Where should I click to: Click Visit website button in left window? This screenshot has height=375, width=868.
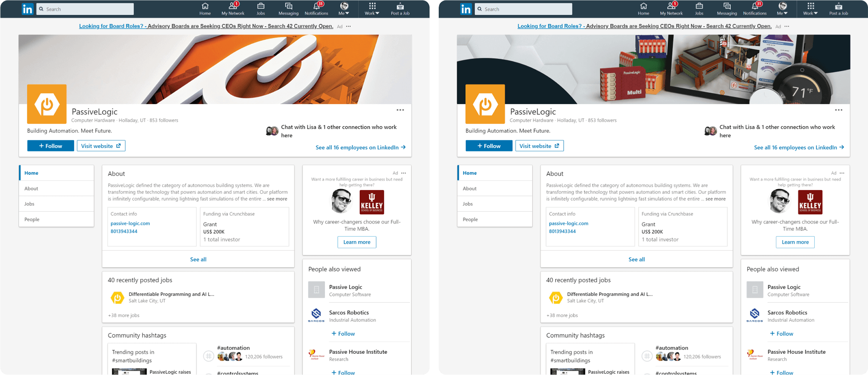click(x=101, y=146)
